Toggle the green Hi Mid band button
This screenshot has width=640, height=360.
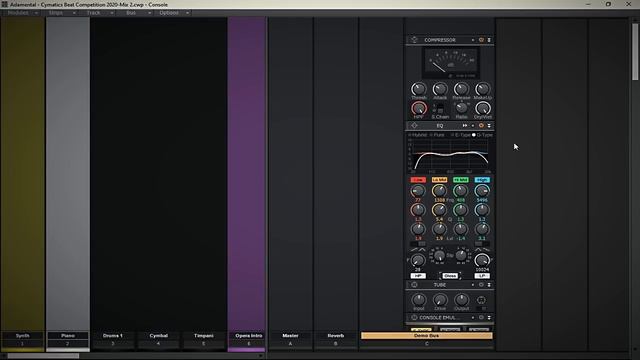pyautogui.click(x=460, y=180)
